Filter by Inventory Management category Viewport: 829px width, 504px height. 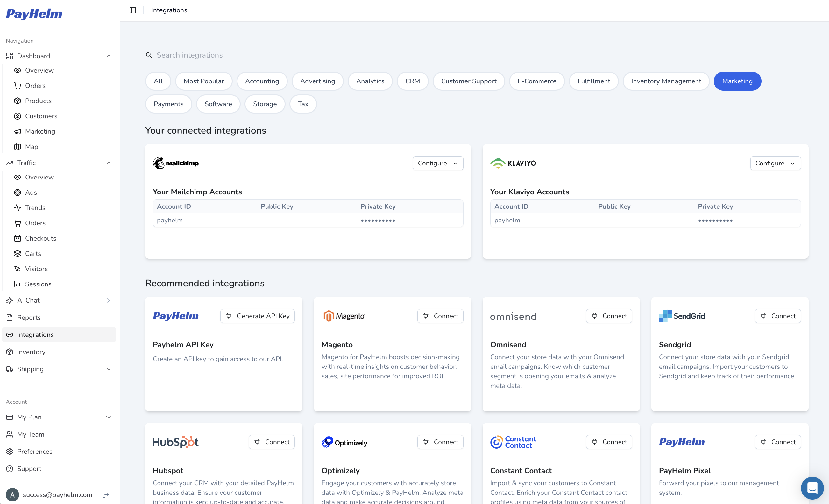tap(666, 81)
